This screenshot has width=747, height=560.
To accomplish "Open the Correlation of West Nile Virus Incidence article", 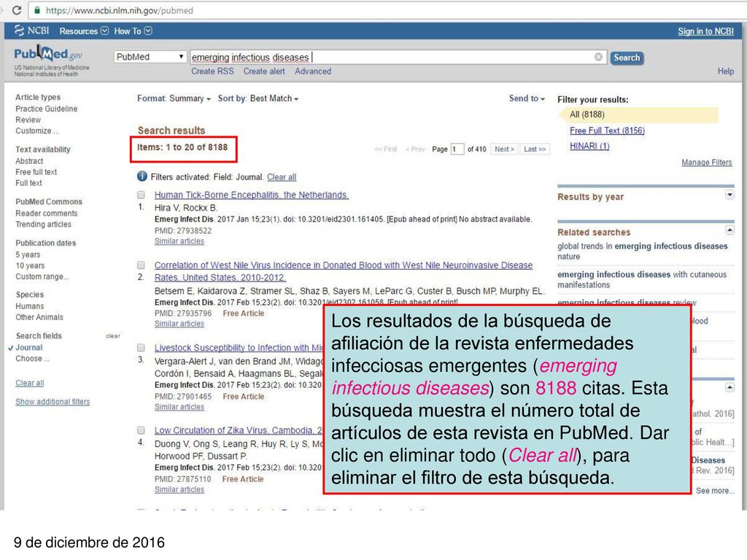I will [x=343, y=271].
